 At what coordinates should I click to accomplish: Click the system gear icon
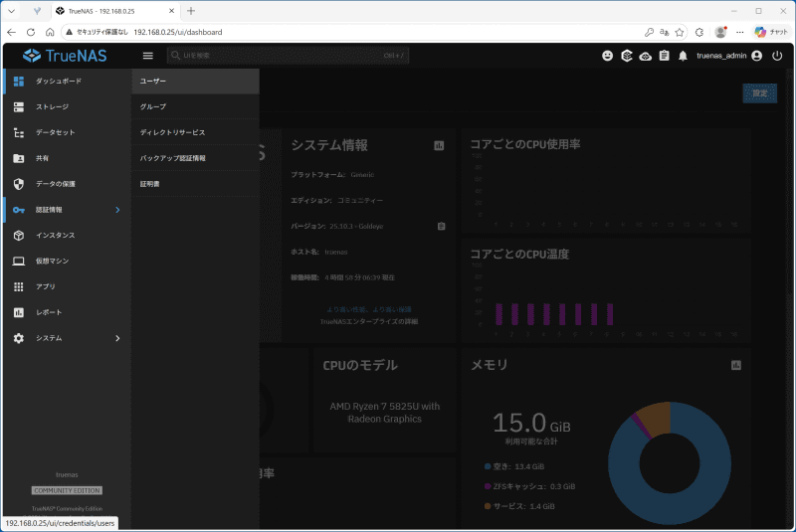(x=19, y=338)
